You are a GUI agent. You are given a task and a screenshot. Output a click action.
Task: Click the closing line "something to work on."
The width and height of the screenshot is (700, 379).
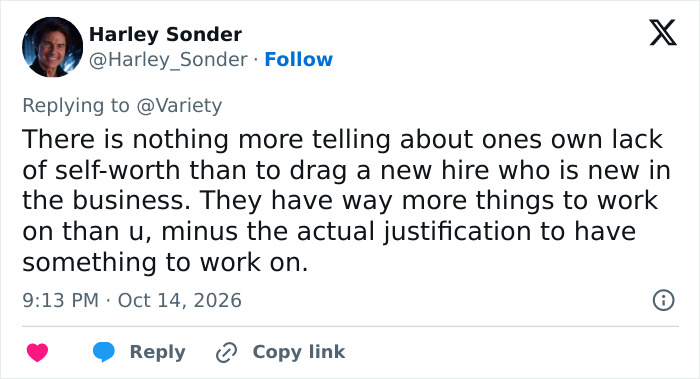tap(165, 262)
